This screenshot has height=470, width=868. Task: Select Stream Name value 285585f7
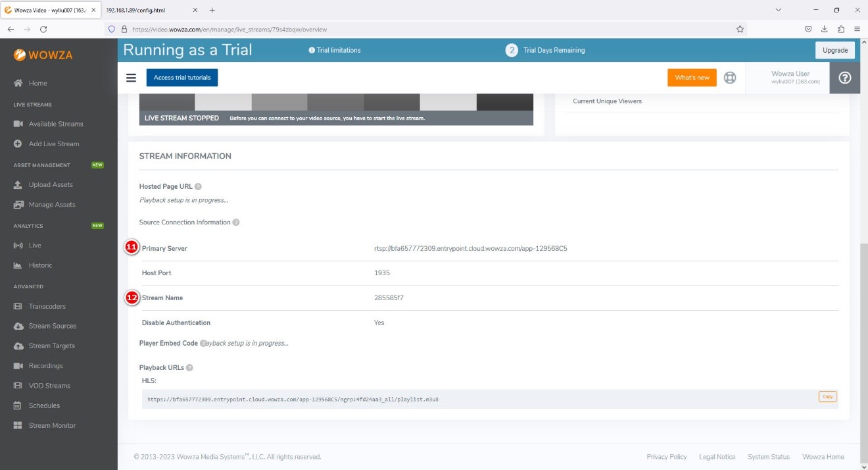point(389,298)
